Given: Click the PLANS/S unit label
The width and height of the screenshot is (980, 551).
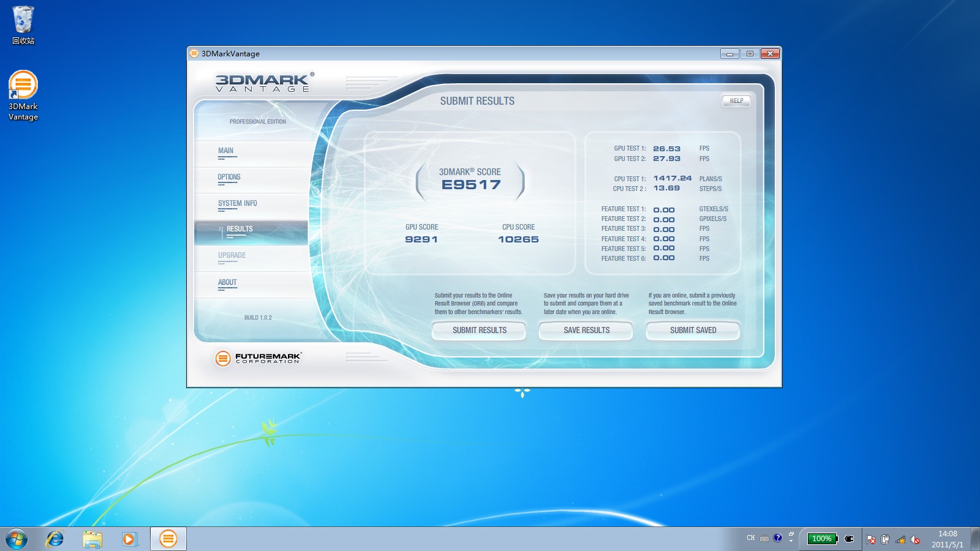Looking at the screenshot, I should (x=710, y=179).
